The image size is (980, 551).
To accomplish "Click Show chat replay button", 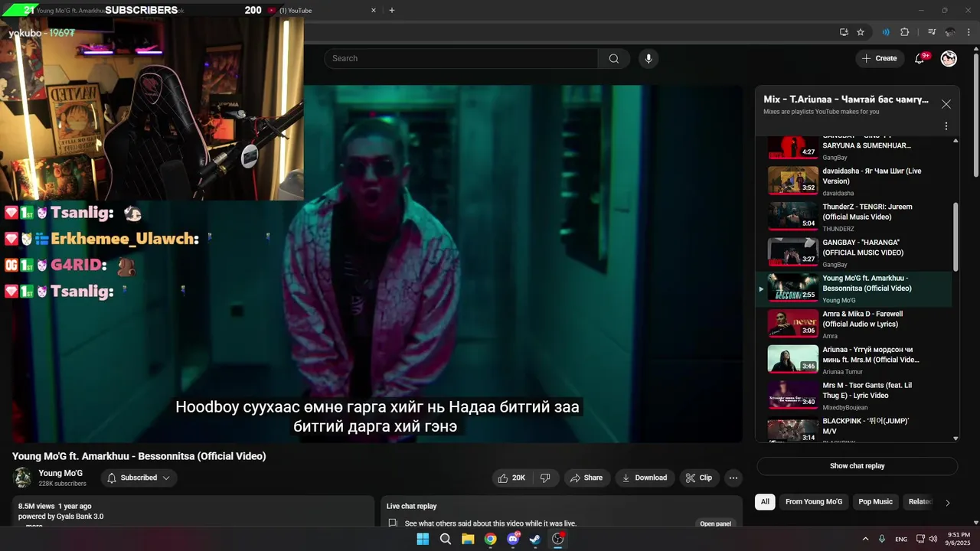I will coord(857,466).
